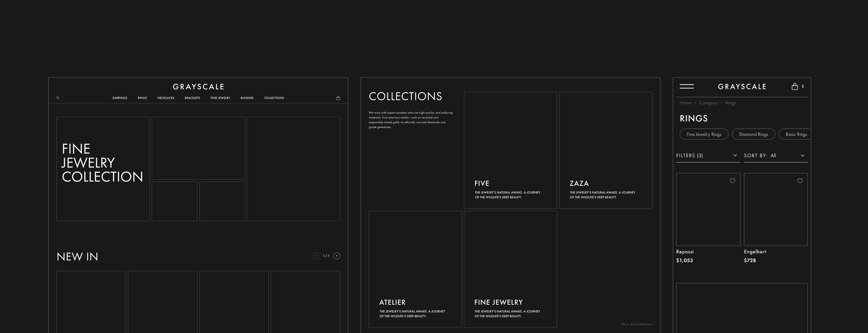Select the Diamond Rings chip
Screen dimensions: 868x333
pyautogui.click(x=753, y=134)
